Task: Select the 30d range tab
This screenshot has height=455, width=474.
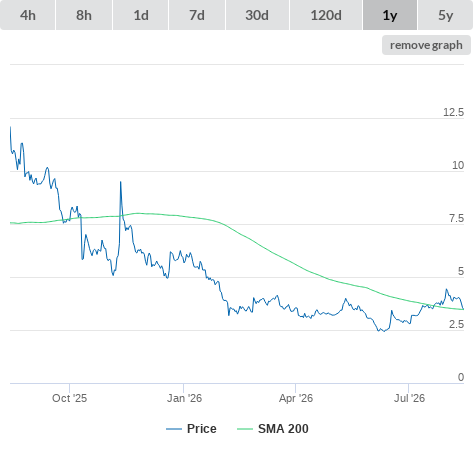Action: point(257,15)
